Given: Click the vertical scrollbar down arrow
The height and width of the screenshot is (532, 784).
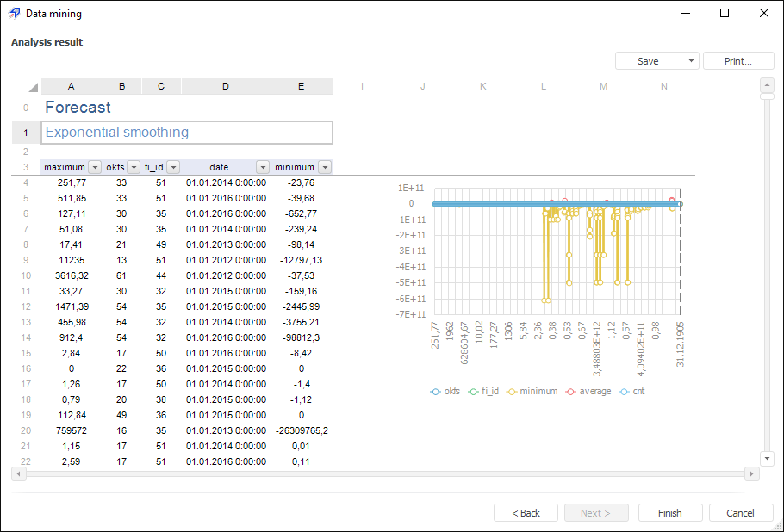Looking at the screenshot, I should (x=767, y=458).
